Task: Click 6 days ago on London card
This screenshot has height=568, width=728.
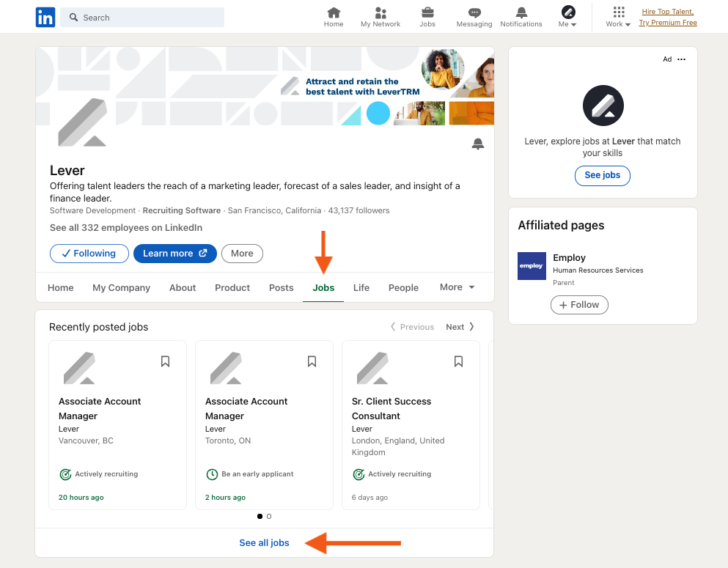Action: pyautogui.click(x=369, y=498)
